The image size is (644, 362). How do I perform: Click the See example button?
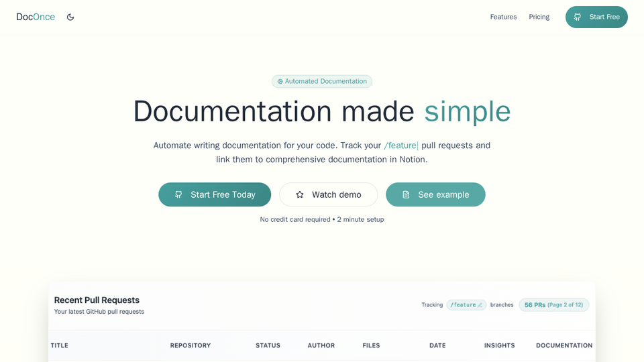pos(435,194)
